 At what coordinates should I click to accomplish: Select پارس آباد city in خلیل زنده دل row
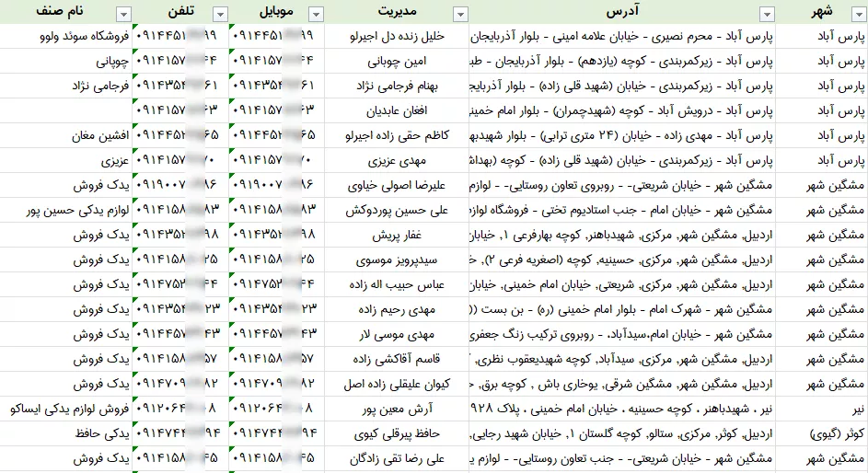(821, 36)
